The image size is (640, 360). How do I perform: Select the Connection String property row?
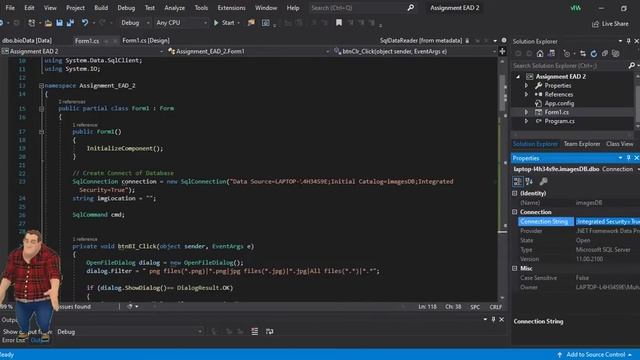coord(579,221)
